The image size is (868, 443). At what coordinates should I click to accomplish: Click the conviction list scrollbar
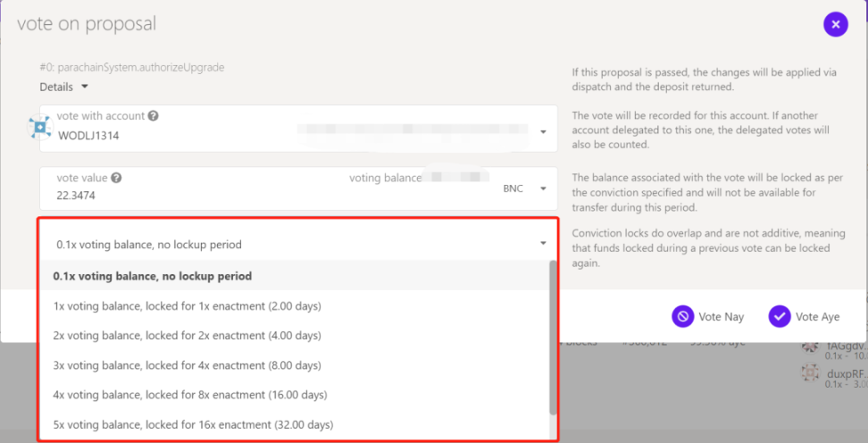click(554, 338)
